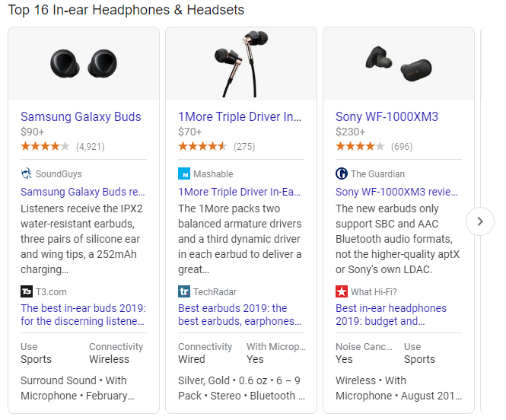
Task: Click the SoundGuys logo icon
Action: (x=26, y=173)
